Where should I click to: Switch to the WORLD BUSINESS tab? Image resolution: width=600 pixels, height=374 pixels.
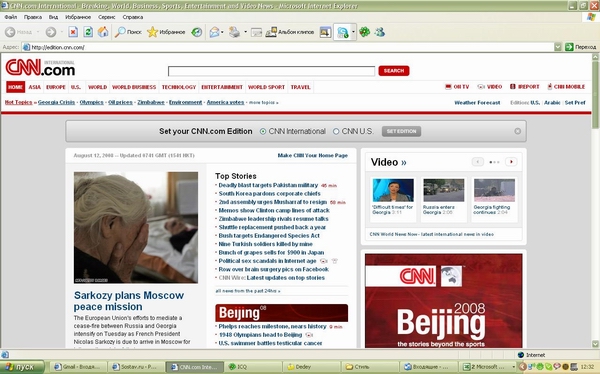click(x=134, y=87)
